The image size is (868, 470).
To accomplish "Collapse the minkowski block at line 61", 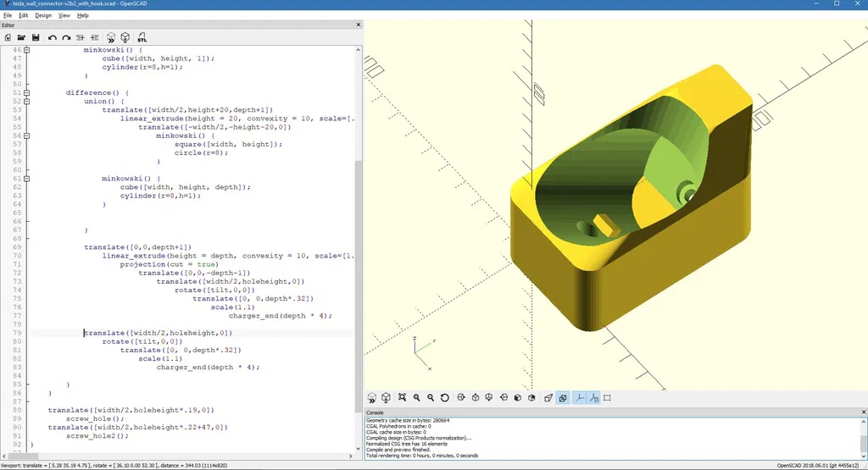I will pyautogui.click(x=26, y=179).
